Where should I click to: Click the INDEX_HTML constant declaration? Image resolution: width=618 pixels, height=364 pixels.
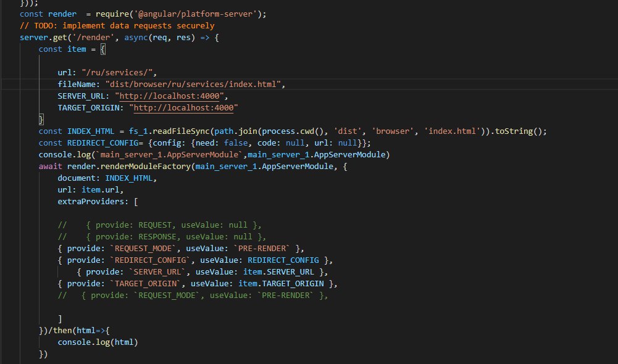[x=91, y=131]
